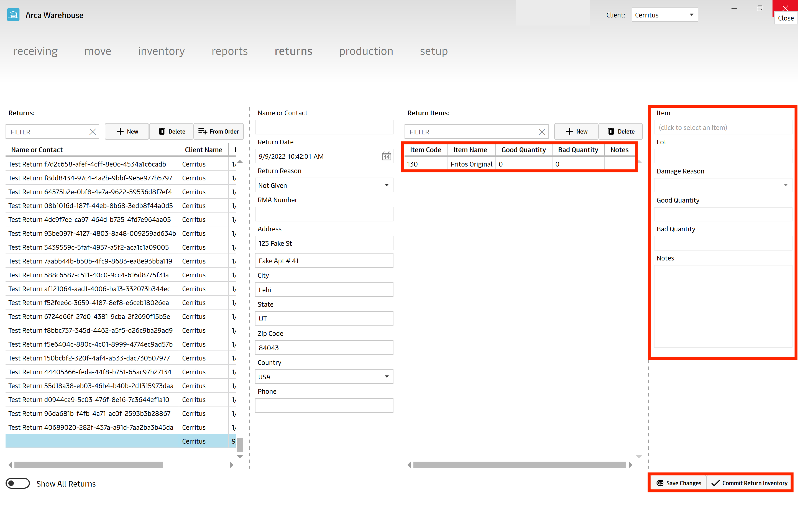Select return Test Return 588c6587-c511-40c0-9cc4-616d8775f31a
The image size is (798, 532).
point(121,275)
